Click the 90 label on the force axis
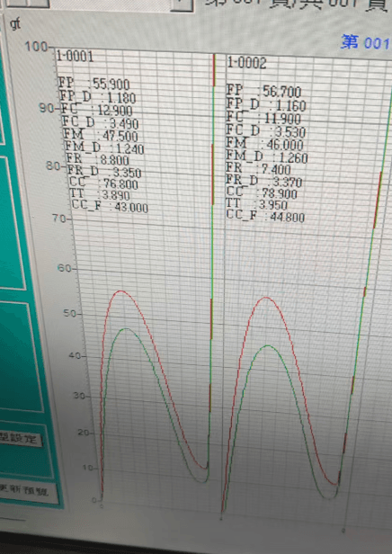This screenshot has height=554, width=392. tap(46, 108)
